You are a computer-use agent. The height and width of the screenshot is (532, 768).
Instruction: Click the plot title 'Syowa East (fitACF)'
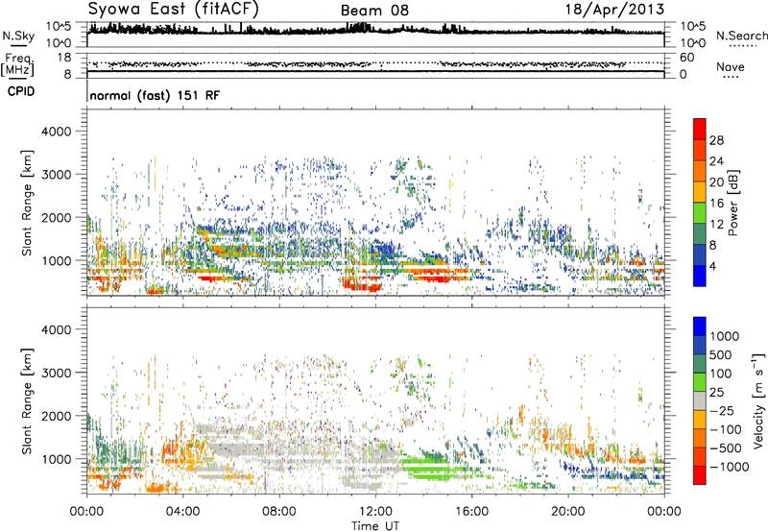tap(174, 10)
